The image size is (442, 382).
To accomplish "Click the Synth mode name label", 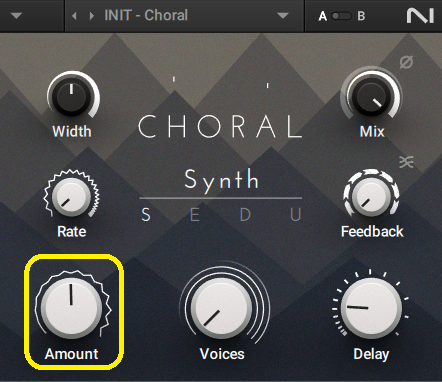I will [x=222, y=180].
